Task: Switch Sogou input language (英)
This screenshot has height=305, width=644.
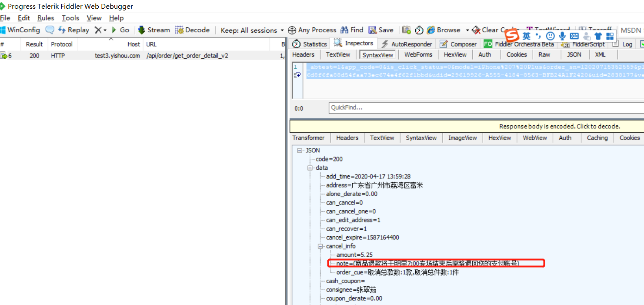Action: [527, 36]
